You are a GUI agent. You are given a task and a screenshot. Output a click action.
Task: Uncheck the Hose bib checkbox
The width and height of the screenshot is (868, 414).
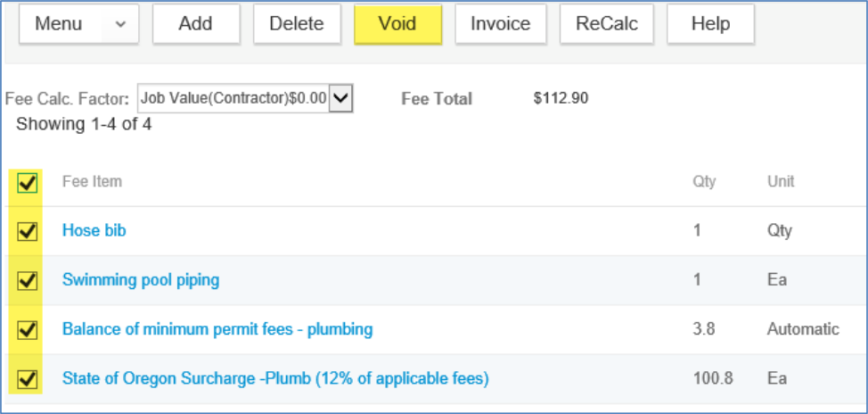click(28, 231)
